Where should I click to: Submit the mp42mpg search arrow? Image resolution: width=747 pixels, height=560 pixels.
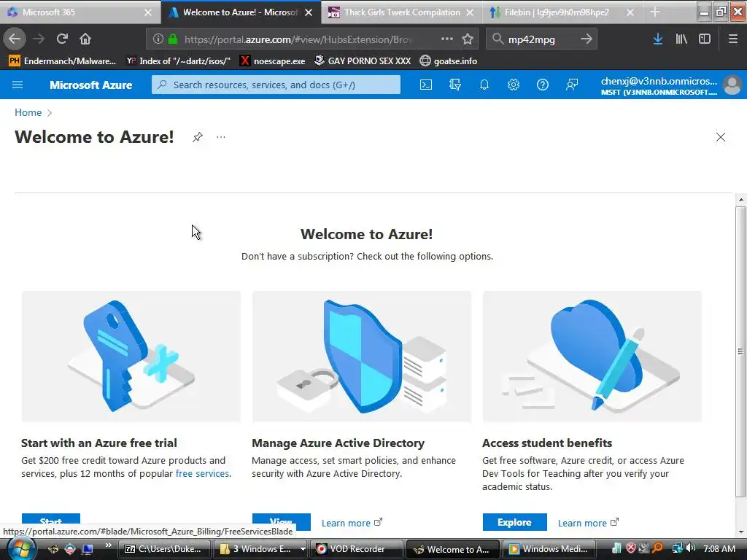(587, 39)
